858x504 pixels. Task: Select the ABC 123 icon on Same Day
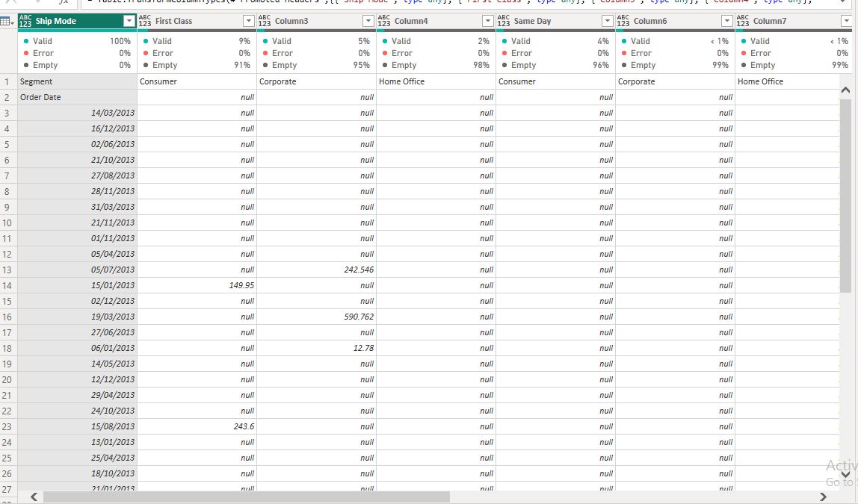click(x=503, y=20)
